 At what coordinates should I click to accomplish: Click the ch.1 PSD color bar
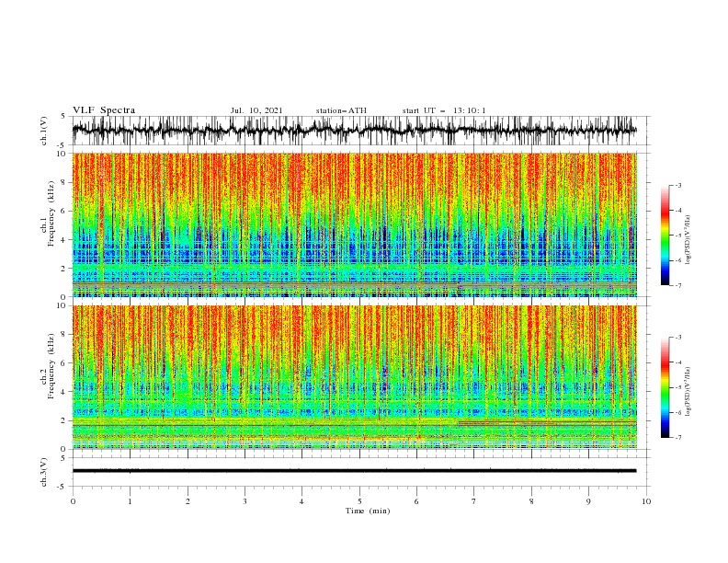coord(665,236)
